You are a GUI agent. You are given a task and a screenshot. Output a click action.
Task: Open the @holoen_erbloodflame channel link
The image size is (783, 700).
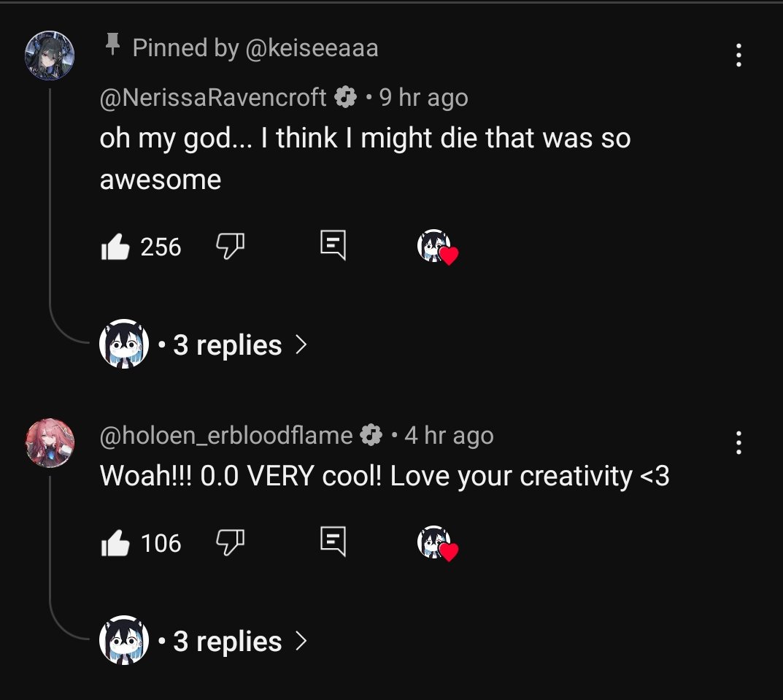pos(226,436)
